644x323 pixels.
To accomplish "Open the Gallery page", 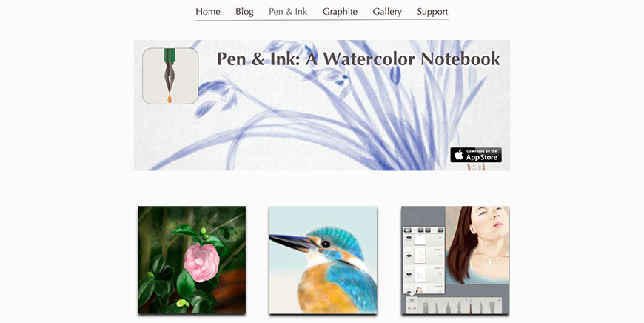I will [x=387, y=12].
